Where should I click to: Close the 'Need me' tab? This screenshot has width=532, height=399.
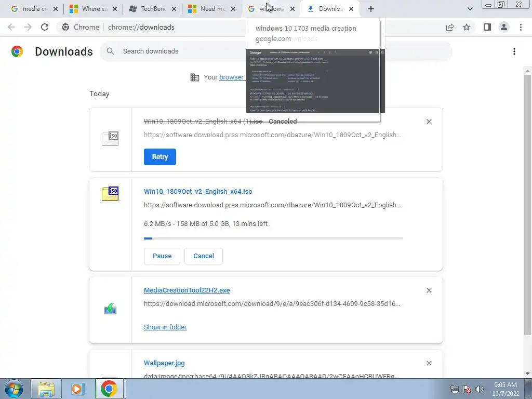point(233,9)
